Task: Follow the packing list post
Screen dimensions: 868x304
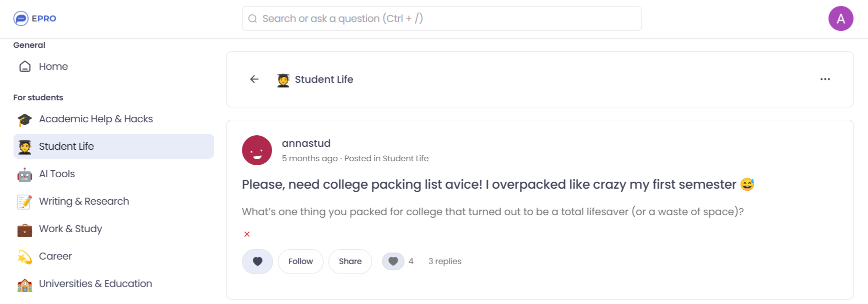Action: coord(300,261)
